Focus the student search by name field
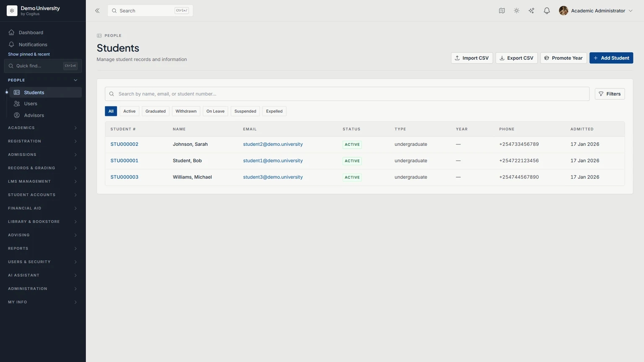The width and height of the screenshot is (644, 362). click(x=347, y=94)
